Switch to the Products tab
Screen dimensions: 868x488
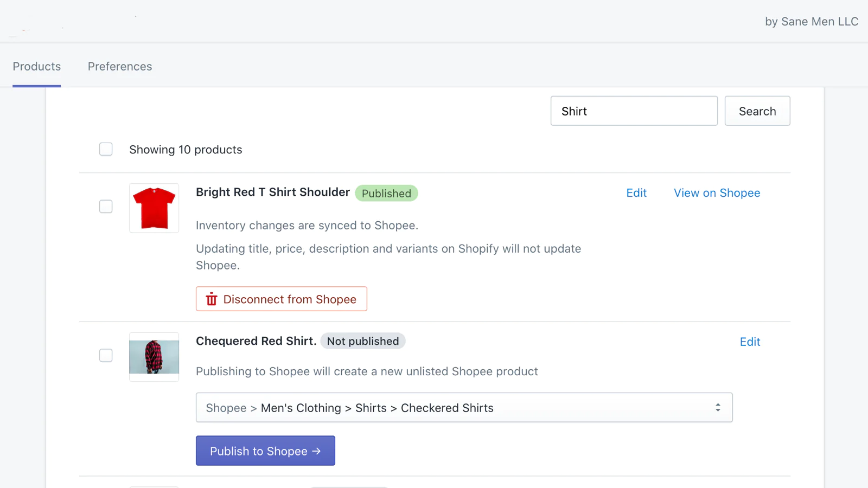tap(37, 67)
